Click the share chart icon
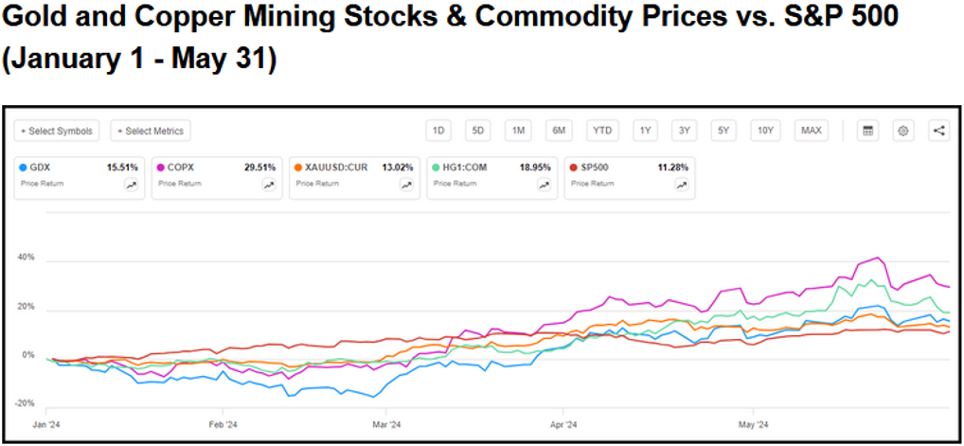Image resolution: width=964 pixels, height=446 pixels. [939, 130]
